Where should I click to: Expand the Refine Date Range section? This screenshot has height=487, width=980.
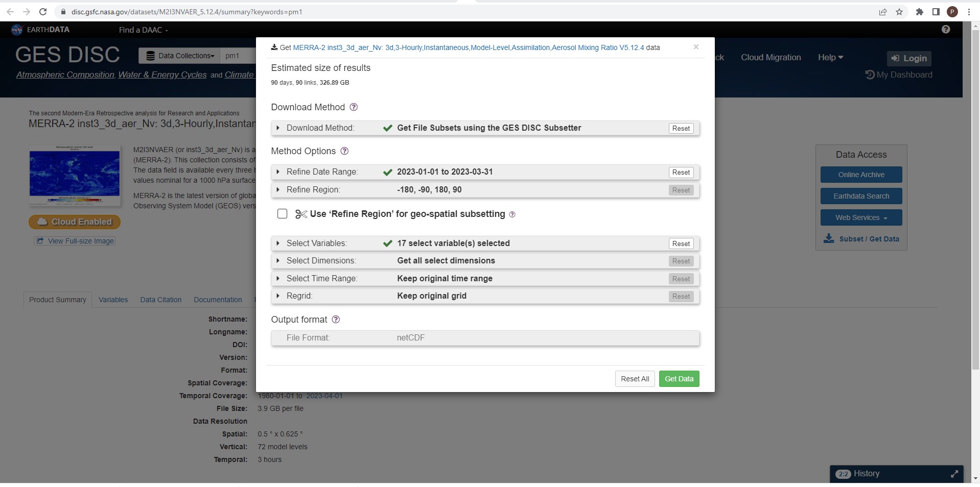278,172
